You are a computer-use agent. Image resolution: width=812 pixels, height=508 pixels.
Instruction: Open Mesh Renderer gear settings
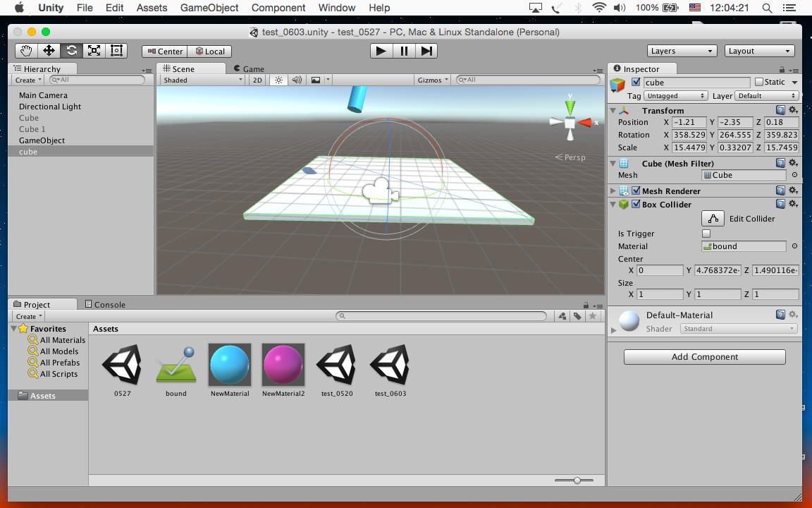tap(793, 190)
